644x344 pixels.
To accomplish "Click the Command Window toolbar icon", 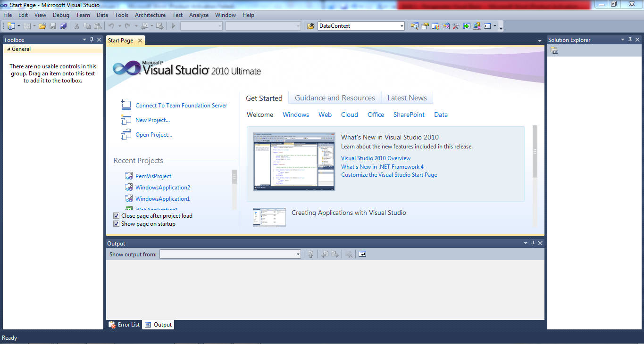I will point(487,26).
